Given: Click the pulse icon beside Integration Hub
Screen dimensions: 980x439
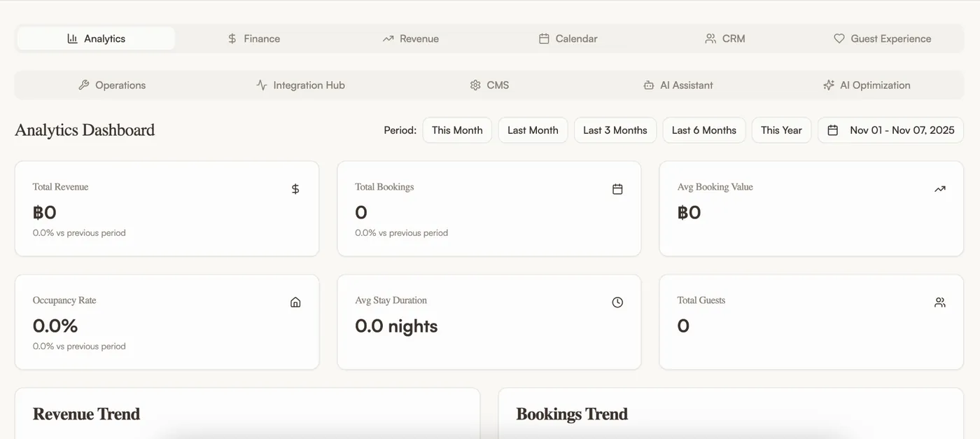Looking at the screenshot, I should 262,85.
